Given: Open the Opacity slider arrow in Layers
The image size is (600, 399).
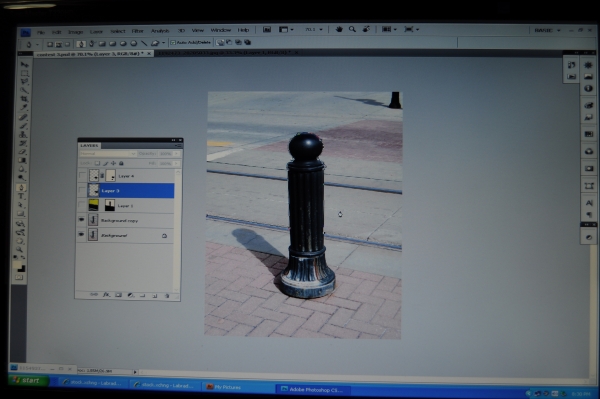Looking at the screenshot, I should pyautogui.click(x=176, y=153).
